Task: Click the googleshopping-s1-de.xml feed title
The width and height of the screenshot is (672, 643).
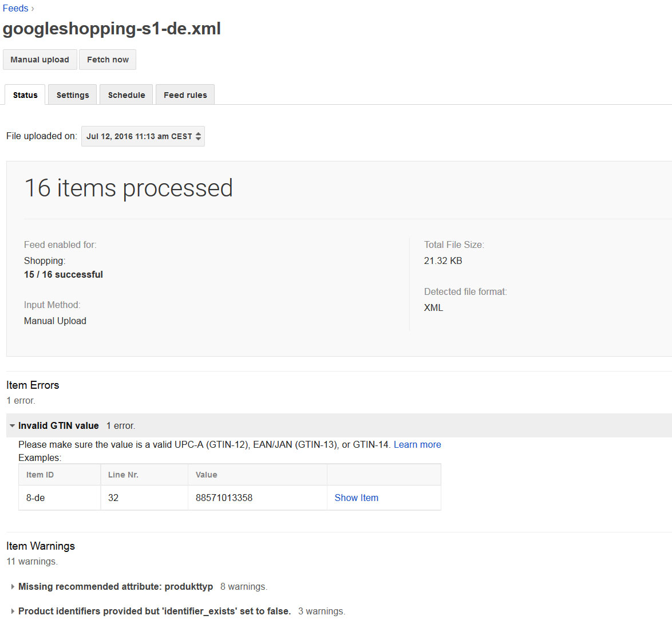Action: pyautogui.click(x=112, y=29)
